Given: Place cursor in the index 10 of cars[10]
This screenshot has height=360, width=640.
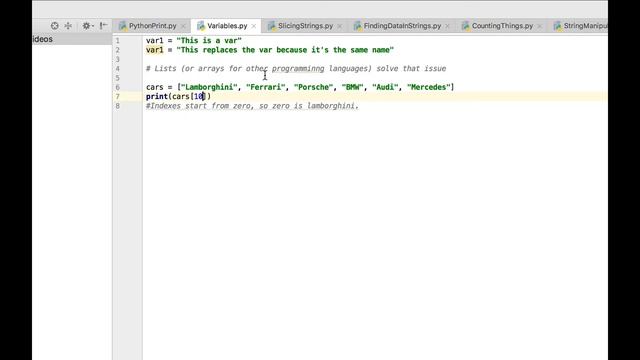Looking at the screenshot, I should click(199, 96).
